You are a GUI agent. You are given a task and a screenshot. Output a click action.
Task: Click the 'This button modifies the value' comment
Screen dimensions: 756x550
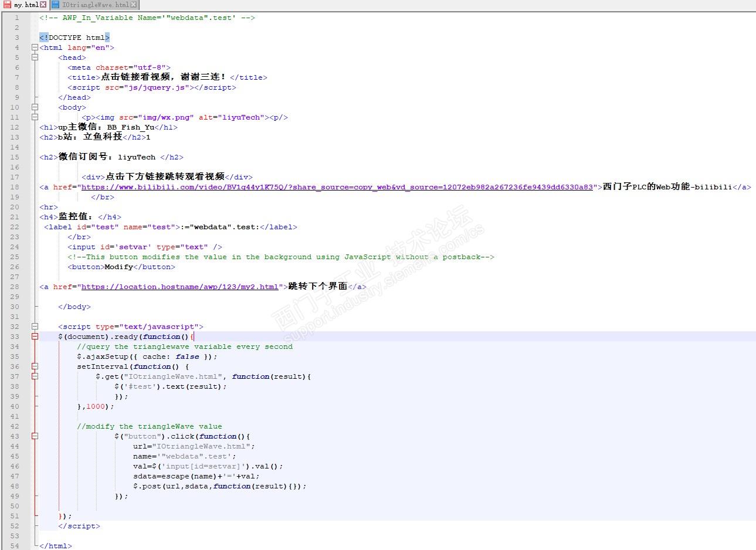tap(281, 257)
